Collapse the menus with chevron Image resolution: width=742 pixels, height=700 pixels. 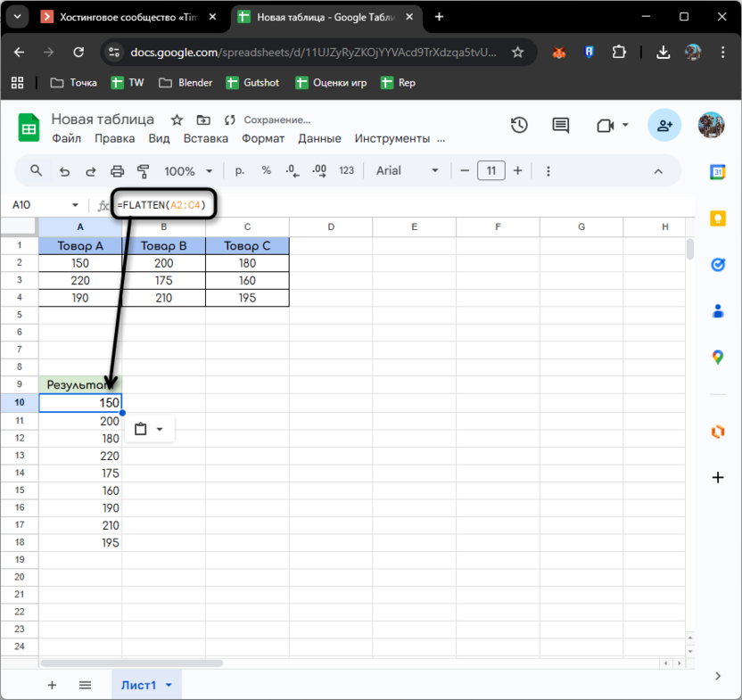point(658,171)
